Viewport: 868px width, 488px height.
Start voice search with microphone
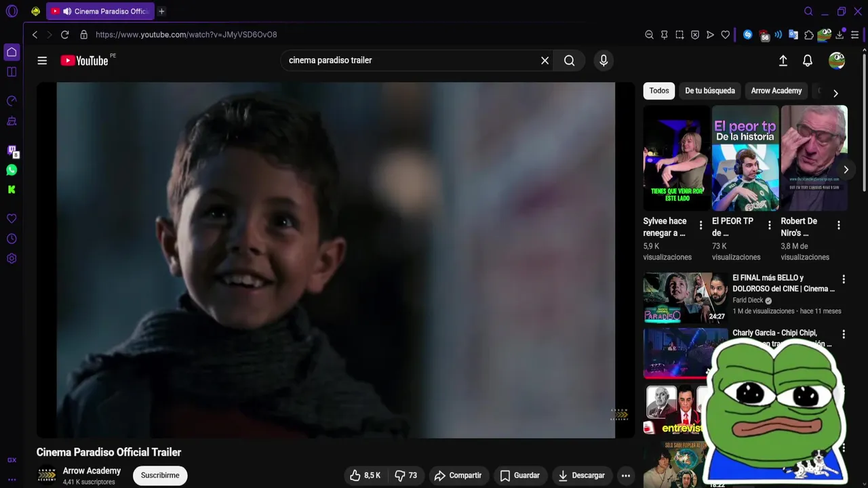click(604, 60)
